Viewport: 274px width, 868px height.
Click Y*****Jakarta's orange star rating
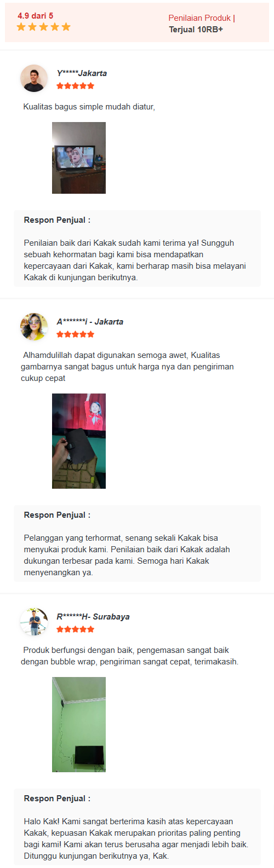(x=76, y=86)
